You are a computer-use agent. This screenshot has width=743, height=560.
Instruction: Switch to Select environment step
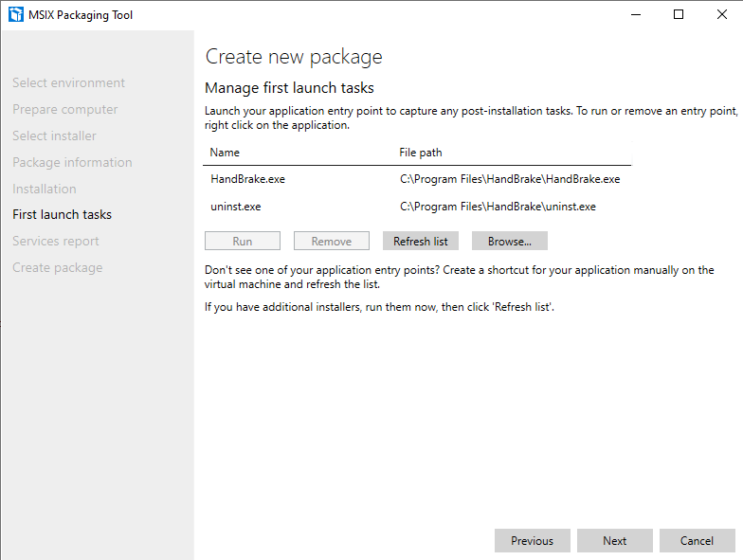(x=68, y=83)
